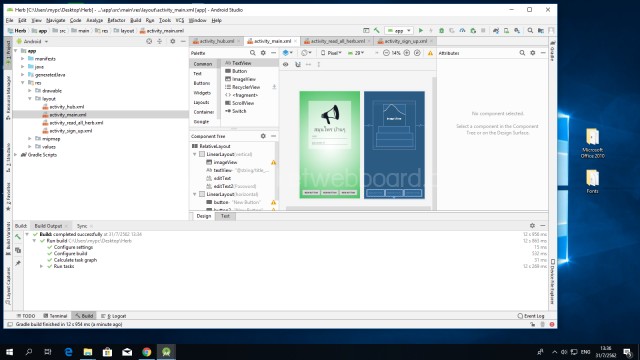Open the Terminal tool window
This screenshot has height=360, width=640.
pos(55,316)
